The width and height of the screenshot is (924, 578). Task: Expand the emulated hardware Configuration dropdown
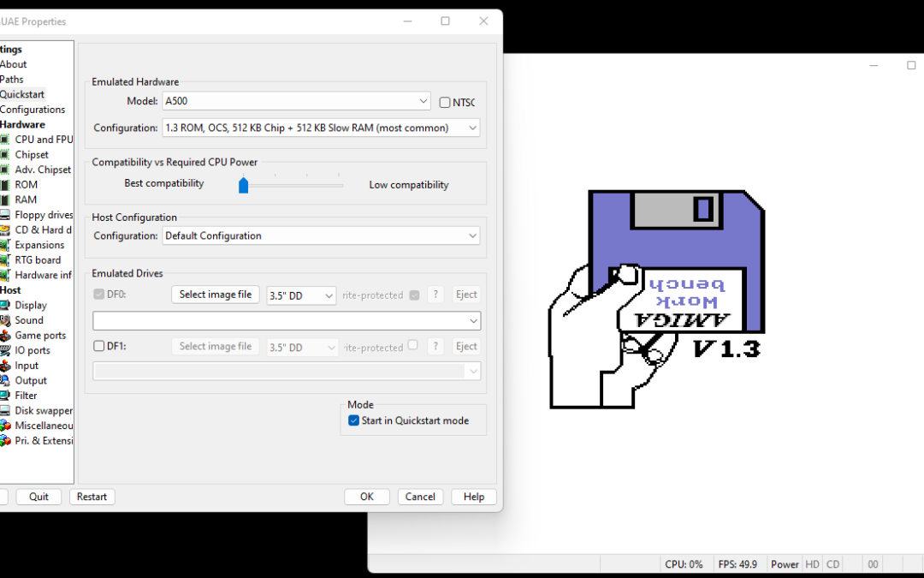click(x=321, y=128)
